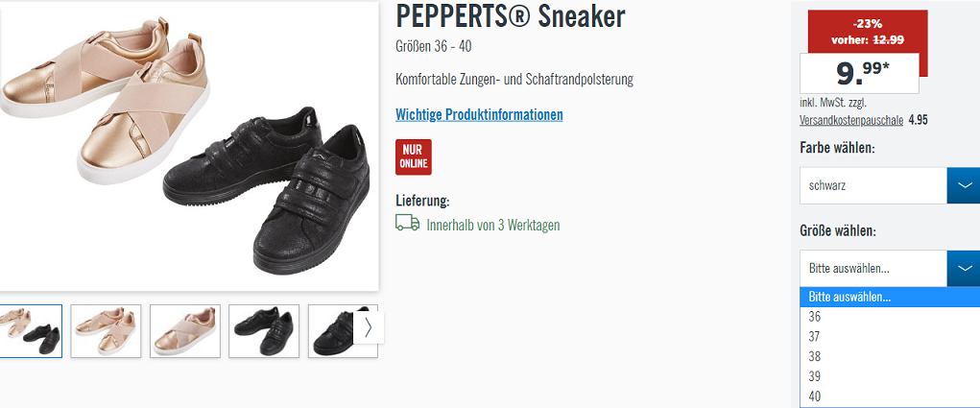Click the main product sneaker image
Screen dimensions: 980x408
[x=189, y=146]
